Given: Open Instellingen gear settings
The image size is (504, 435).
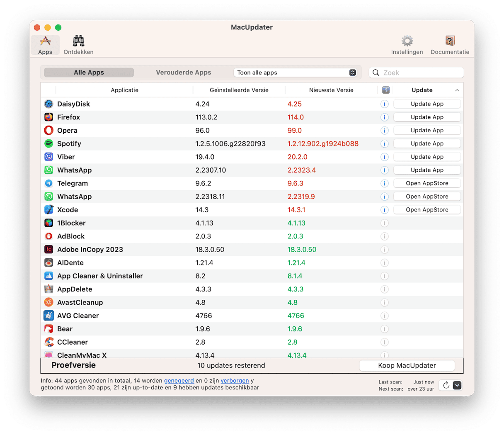Looking at the screenshot, I should click(x=407, y=45).
